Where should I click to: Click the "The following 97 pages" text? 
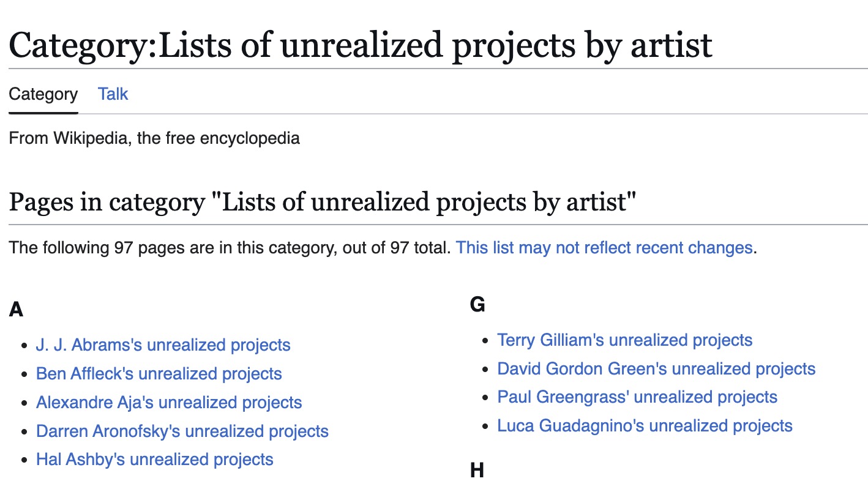coord(230,247)
